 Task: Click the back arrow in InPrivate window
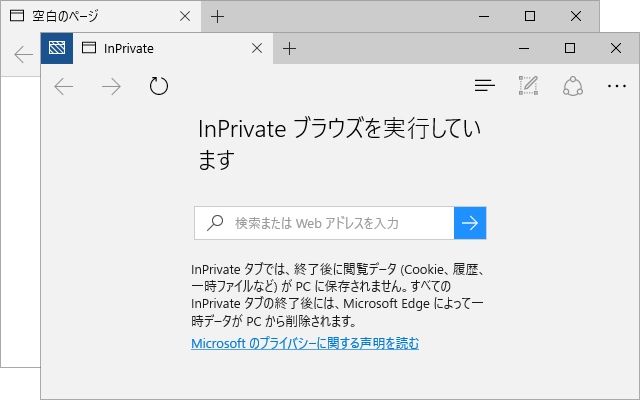coord(64,87)
